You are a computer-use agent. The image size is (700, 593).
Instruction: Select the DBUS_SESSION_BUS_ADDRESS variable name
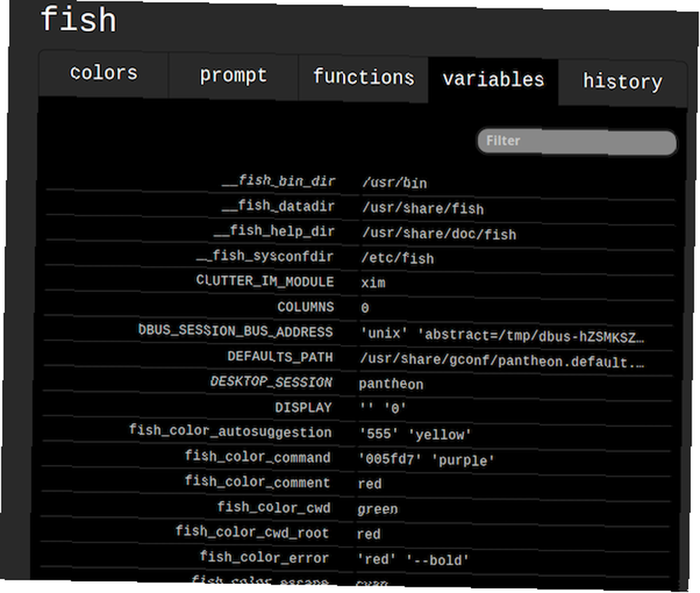click(235, 331)
